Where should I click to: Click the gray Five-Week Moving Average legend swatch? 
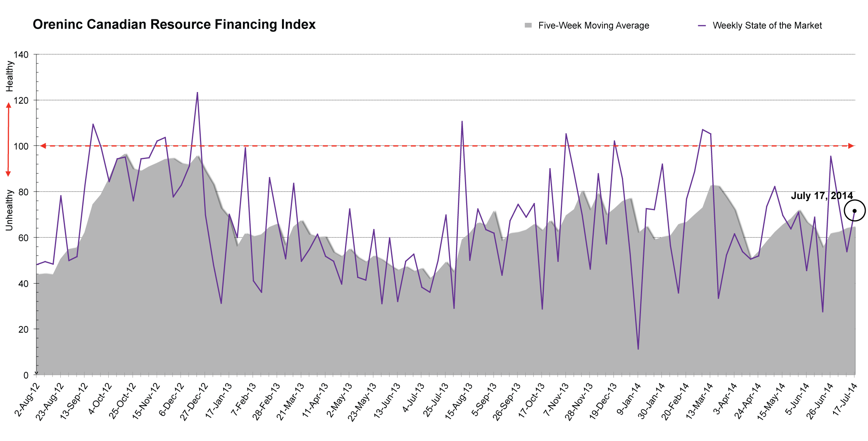[528, 25]
